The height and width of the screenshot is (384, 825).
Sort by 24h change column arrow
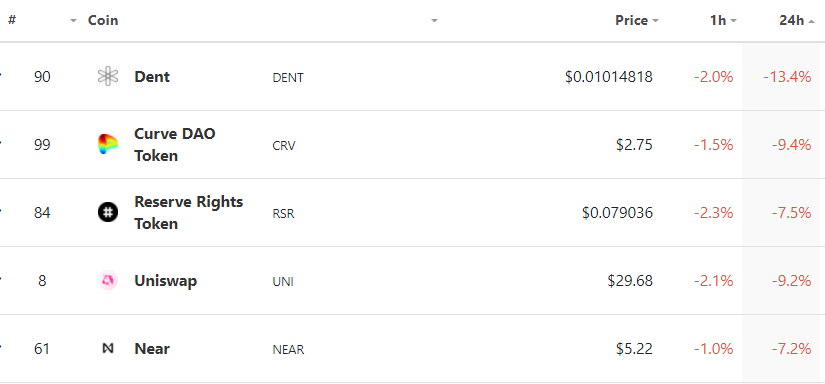tap(811, 21)
